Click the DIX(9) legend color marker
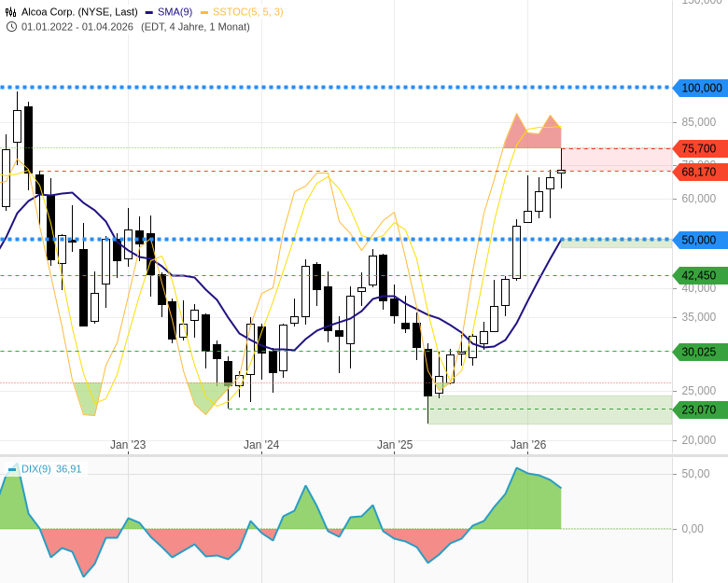The height and width of the screenshot is (583, 728). [x=13, y=469]
